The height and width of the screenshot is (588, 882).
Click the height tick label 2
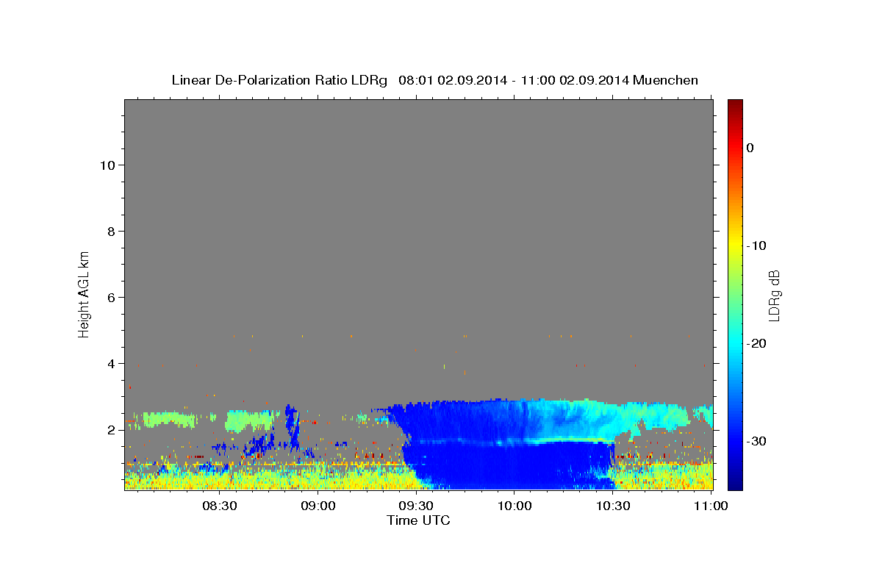click(110, 429)
